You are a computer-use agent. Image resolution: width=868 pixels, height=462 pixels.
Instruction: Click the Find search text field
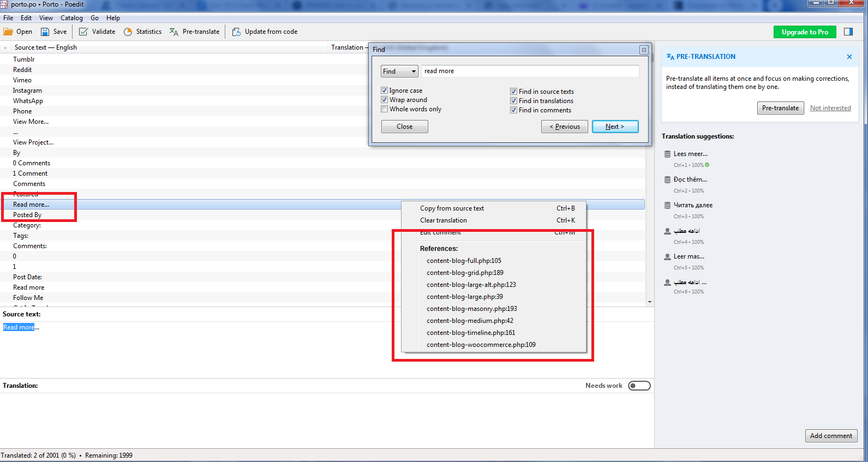pos(530,71)
